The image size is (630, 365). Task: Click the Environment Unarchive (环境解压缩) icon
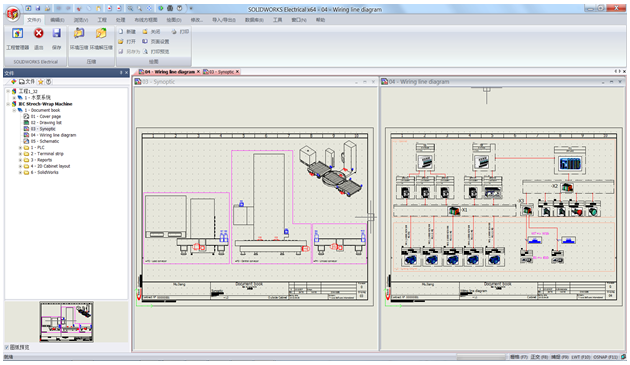pyautogui.click(x=101, y=33)
